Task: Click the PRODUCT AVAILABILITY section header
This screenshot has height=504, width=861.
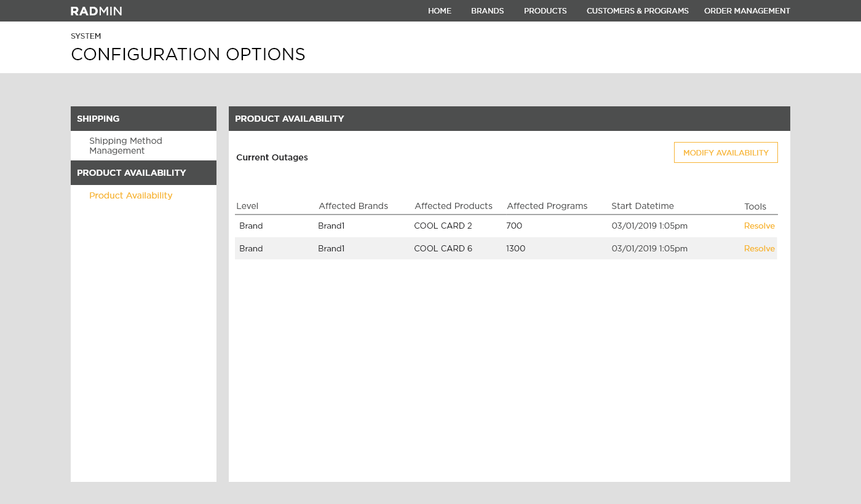Action: point(131,173)
